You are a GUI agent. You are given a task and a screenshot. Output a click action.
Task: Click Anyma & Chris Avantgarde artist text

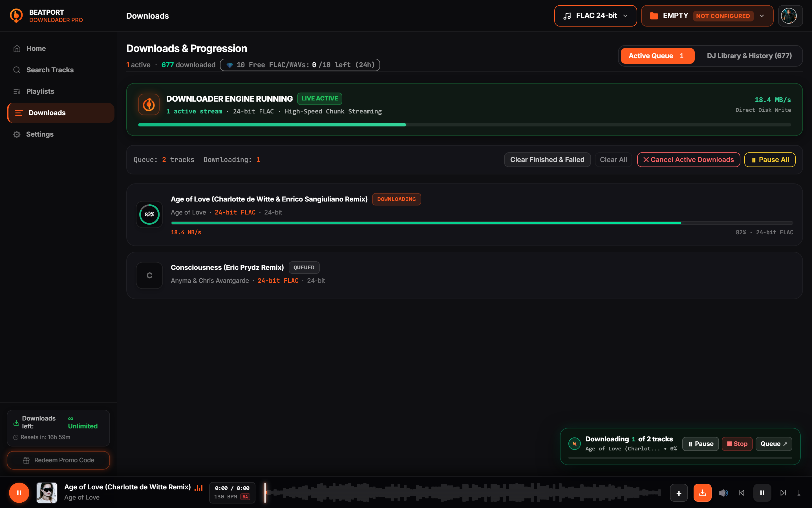click(x=210, y=281)
